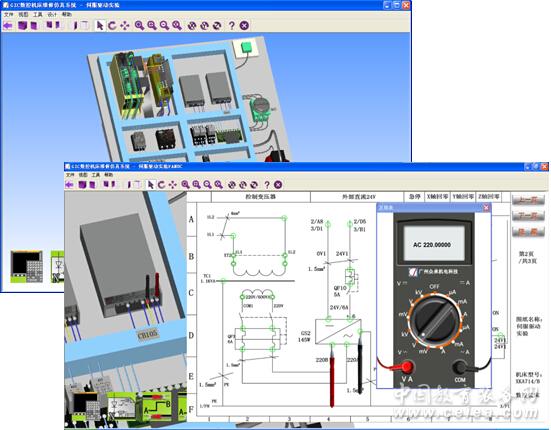Click the red V A multimeter jack
The width and height of the screenshot is (551, 430).
coord(407,367)
